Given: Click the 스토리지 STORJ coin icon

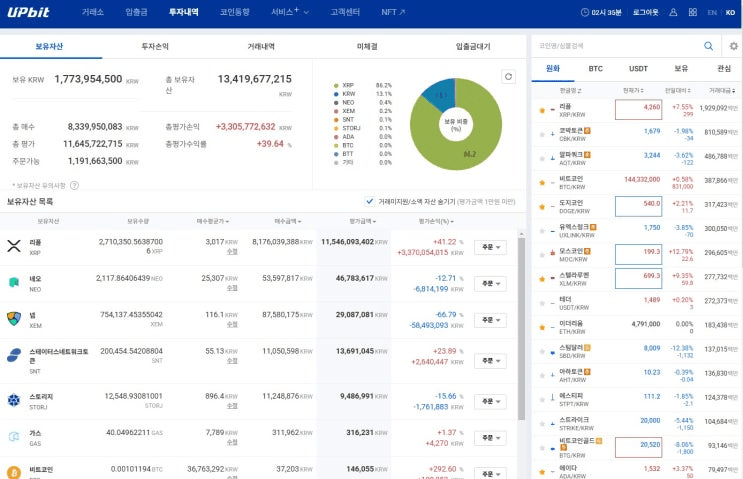Looking at the screenshot, I should point(14,400).
